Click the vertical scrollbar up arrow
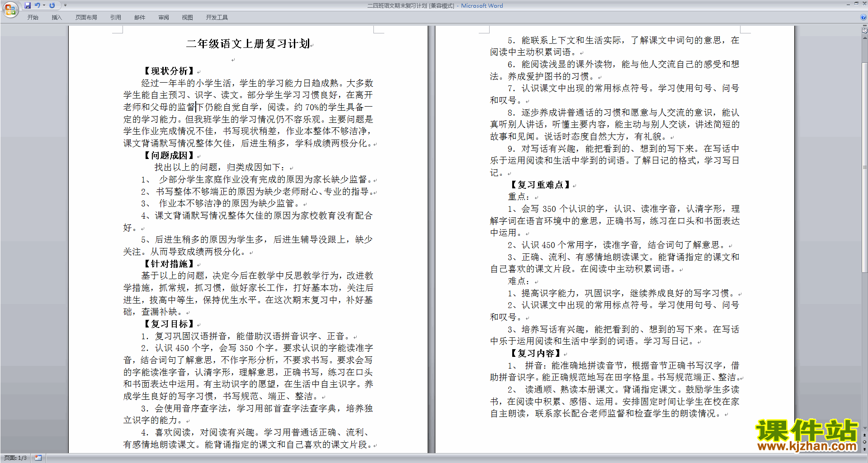Viewport: 868px width, 463px height. [865, 38]
